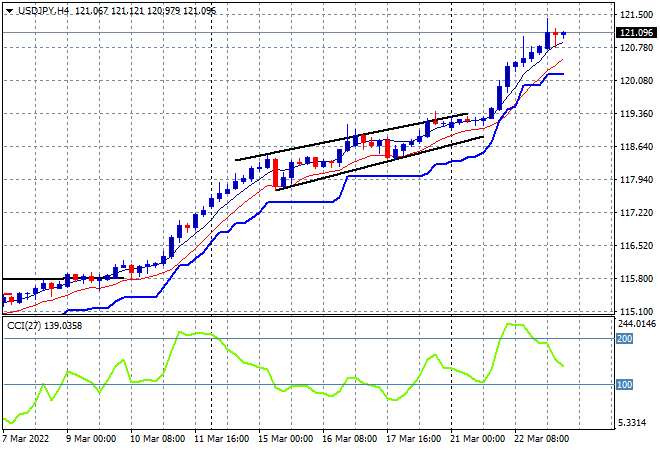Select the 21 Mar 00:00 time label
The height and width of the screenshot is (450, 660).
click(477, 439)
